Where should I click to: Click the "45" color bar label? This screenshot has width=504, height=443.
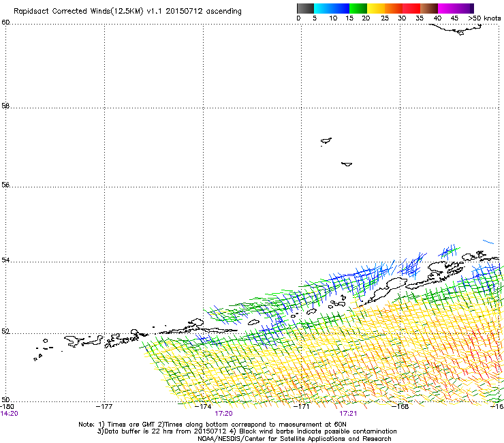click(x=454, y=18)
